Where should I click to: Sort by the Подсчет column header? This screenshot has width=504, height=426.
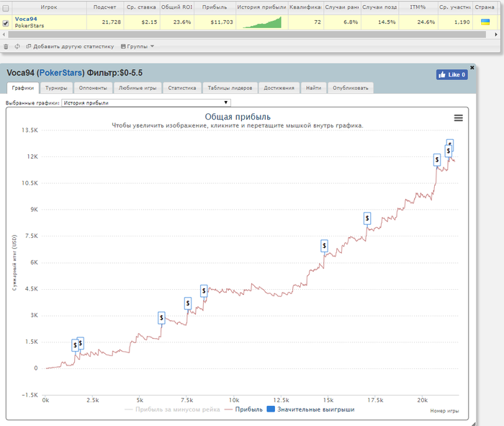105,7
